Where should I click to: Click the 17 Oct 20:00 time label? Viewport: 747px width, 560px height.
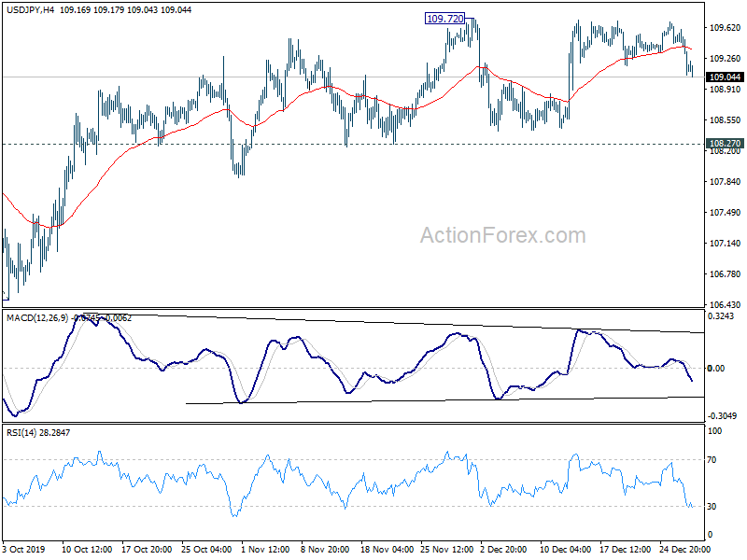[147, 550]
